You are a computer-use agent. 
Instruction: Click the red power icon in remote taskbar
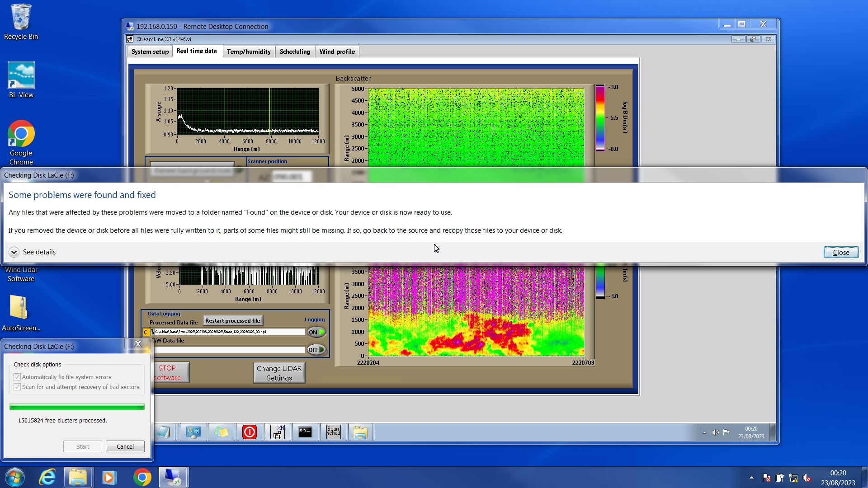click(249, 432)
